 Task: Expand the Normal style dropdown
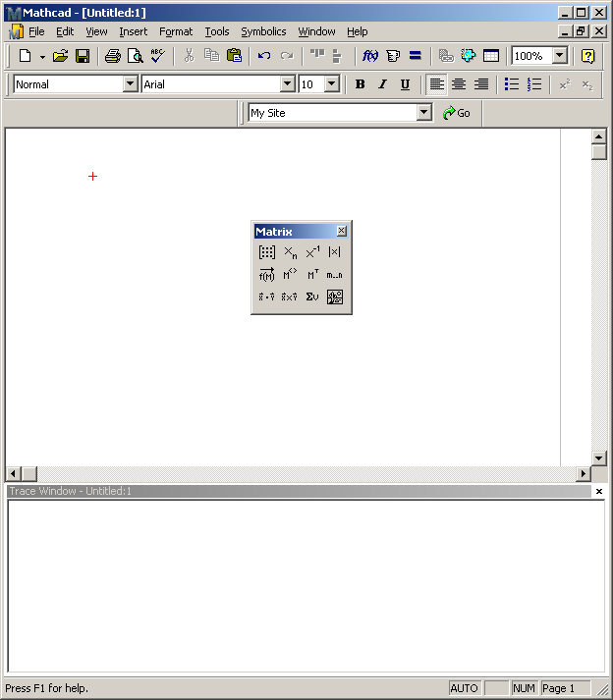click(x=130, y=83)
